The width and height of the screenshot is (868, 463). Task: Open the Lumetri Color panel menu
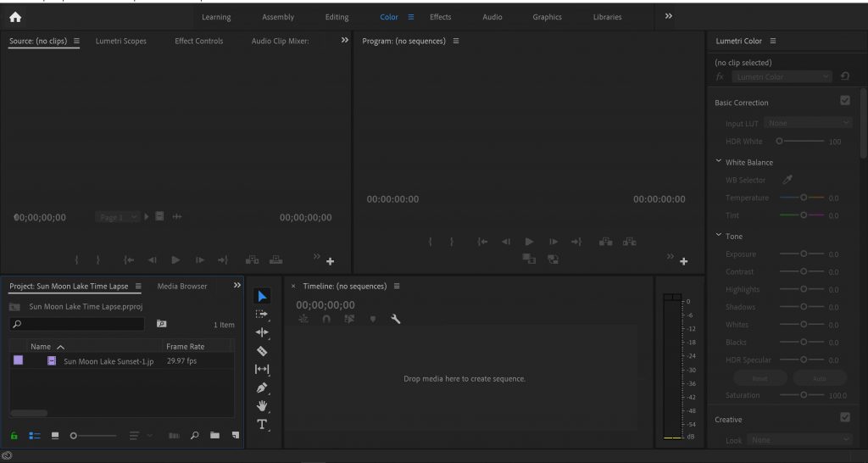click(773, 41)
